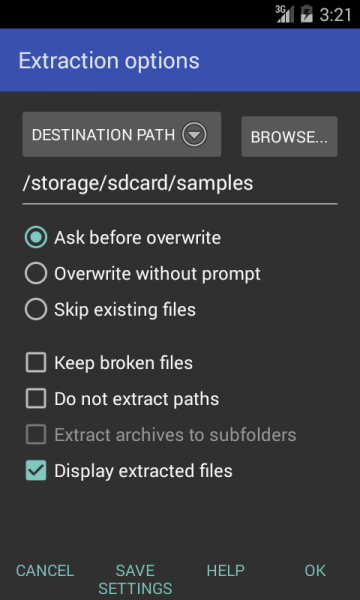Tap the Display extracted files label

tap(143, 471)
